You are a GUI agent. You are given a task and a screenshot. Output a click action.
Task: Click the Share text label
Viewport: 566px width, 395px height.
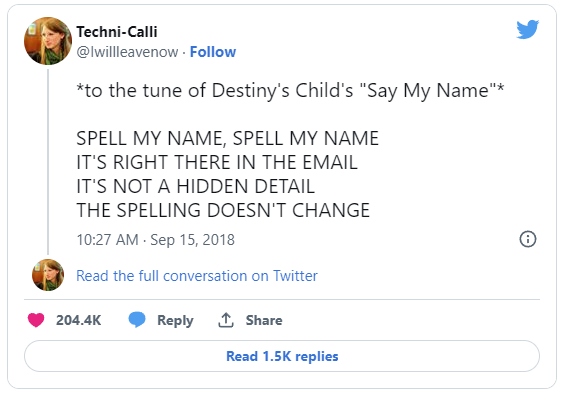(264, 320)
